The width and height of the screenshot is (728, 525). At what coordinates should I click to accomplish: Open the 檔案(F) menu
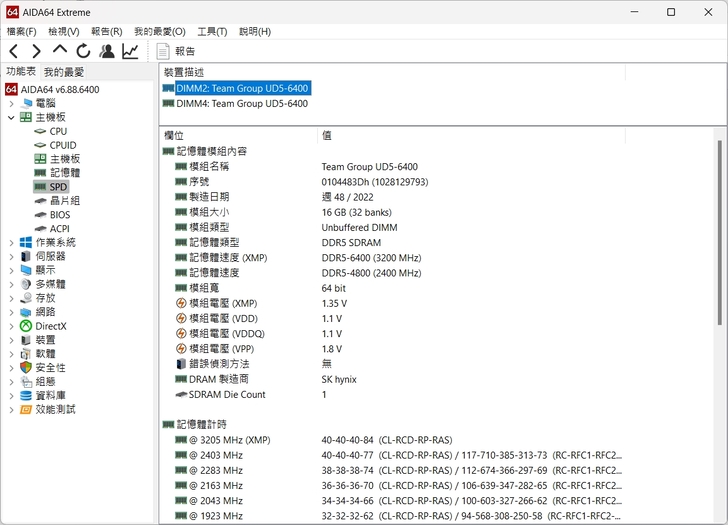click(21, 32)
